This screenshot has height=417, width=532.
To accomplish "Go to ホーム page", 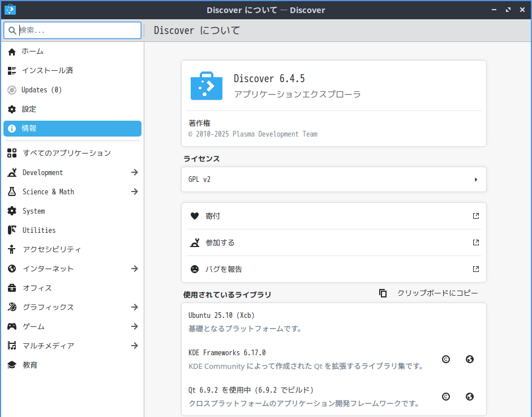I will [x=72, y=52].
